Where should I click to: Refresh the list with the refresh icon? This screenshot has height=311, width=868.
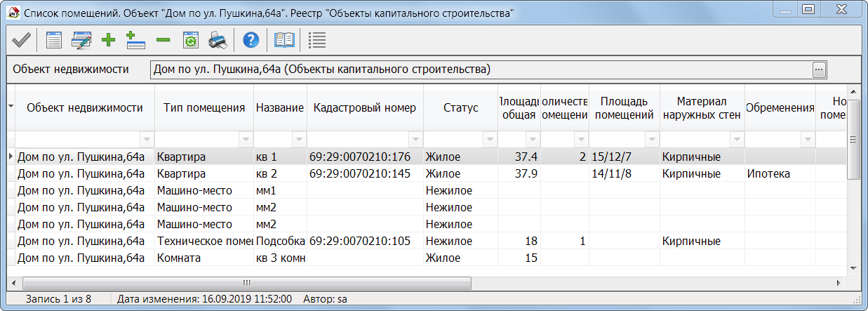tap(190, 40)
